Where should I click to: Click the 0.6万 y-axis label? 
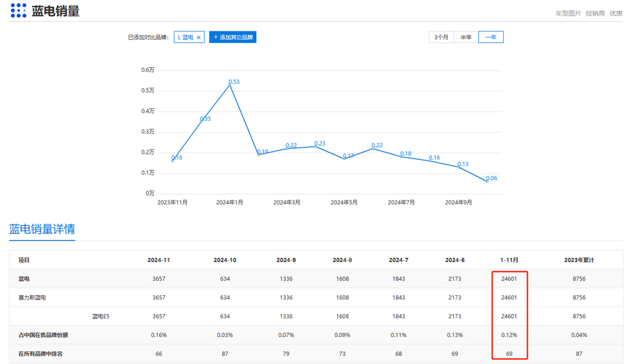click(148, 70)
